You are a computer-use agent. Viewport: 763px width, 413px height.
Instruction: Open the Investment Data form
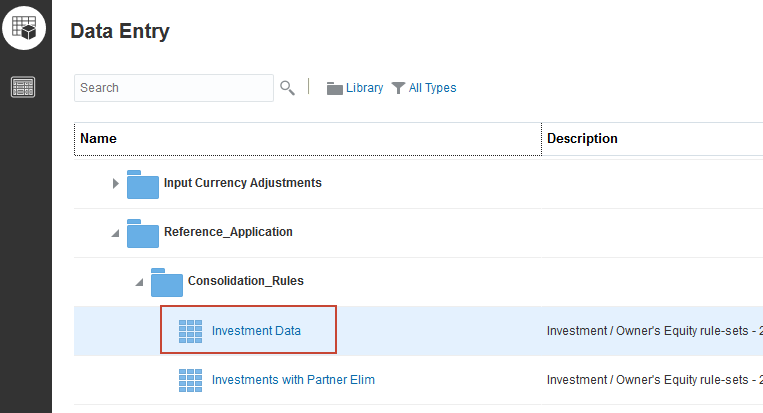pos(256,331)
